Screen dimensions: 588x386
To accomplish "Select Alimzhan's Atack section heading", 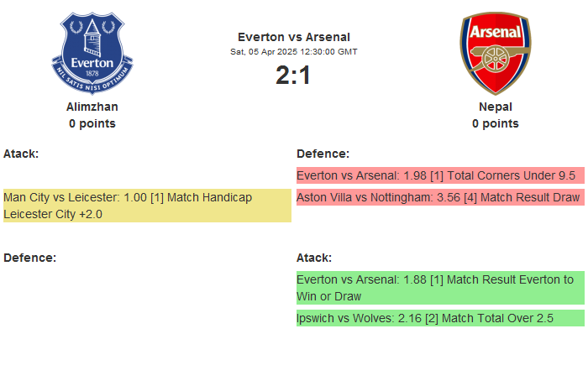I will (21, 154).
